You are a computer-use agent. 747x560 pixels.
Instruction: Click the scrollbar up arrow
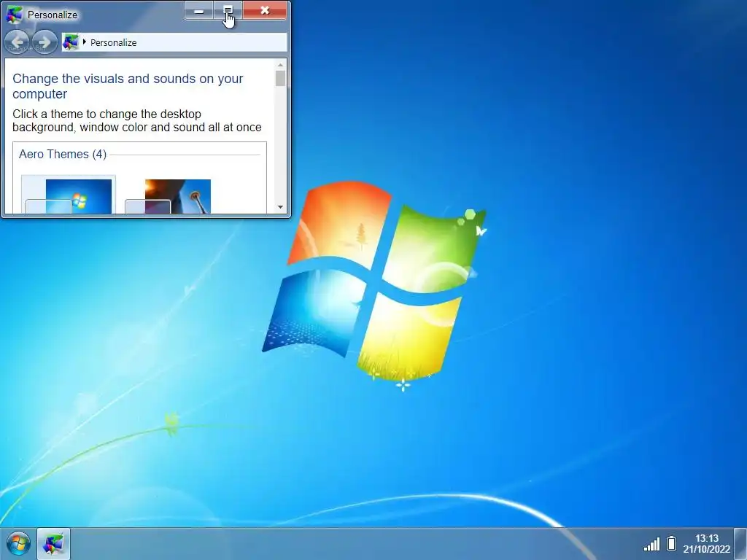tap(280, 65)
